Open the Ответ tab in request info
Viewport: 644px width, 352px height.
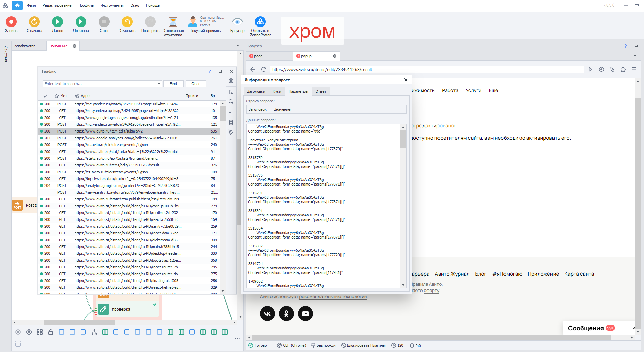pyautogui.click(x=321, y=91)
